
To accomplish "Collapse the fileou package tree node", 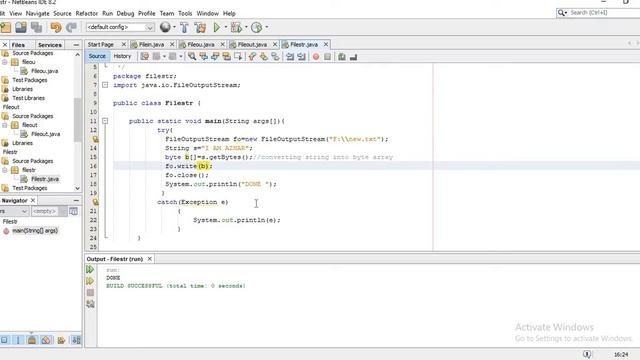I will [5, 62].
